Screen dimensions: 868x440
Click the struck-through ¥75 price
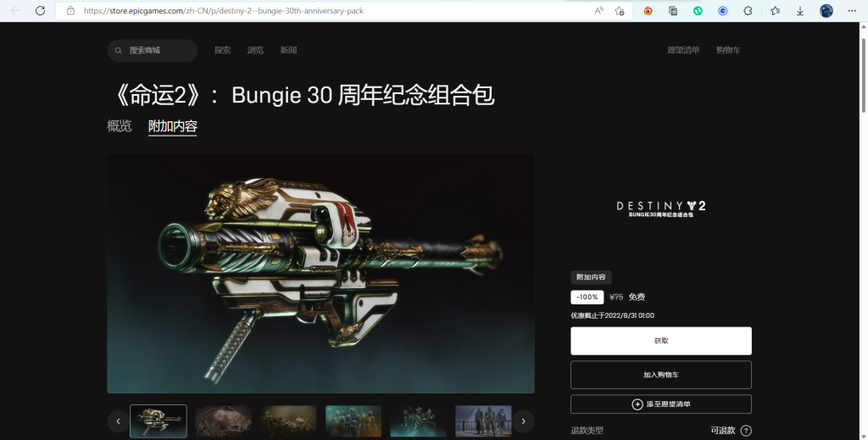coord(616,298)
